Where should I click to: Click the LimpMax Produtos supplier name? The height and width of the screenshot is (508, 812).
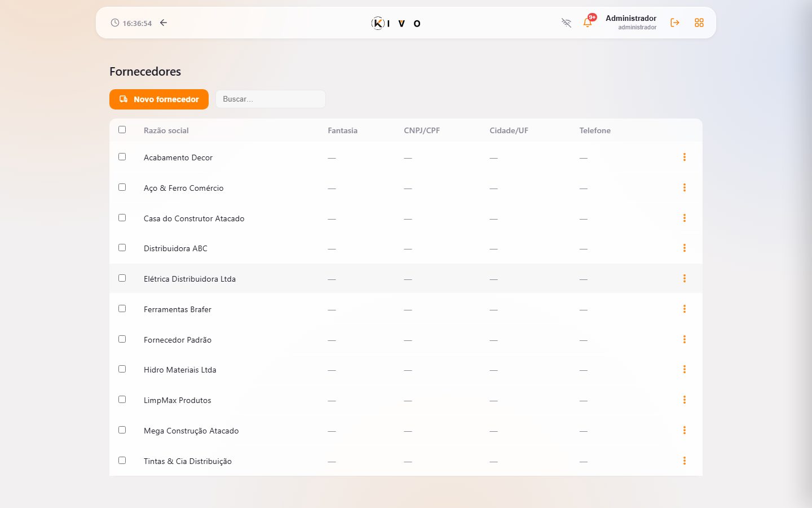[177, 400]
